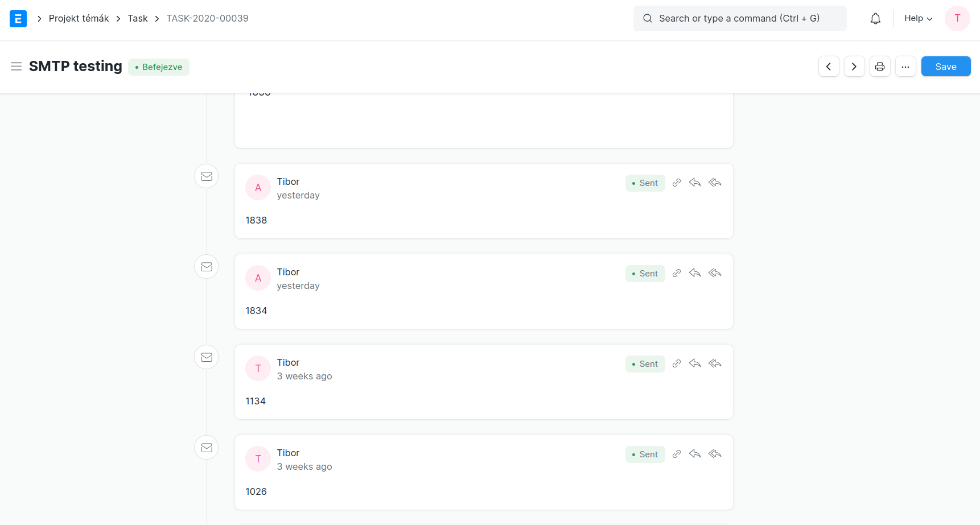Reply all on the 1026 email
The width and height of the screenshot is (980, 525).
coord(715,454)
